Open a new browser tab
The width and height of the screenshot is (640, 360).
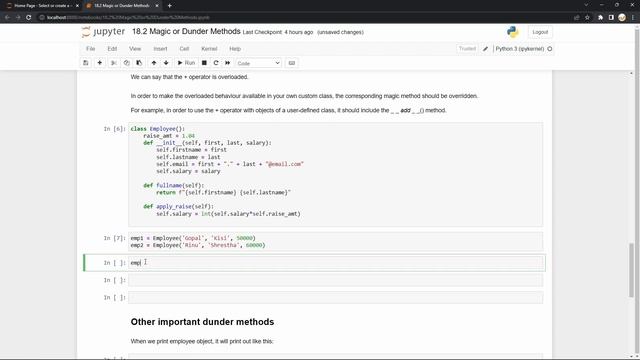tap(169, 6)
